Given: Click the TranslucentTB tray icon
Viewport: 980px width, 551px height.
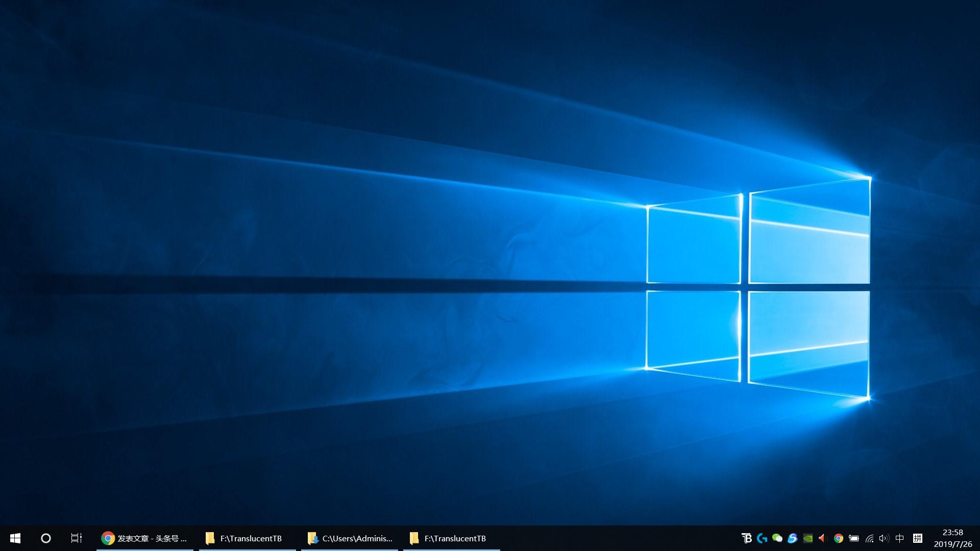Looking at the screenshot, I should point(747,538).
